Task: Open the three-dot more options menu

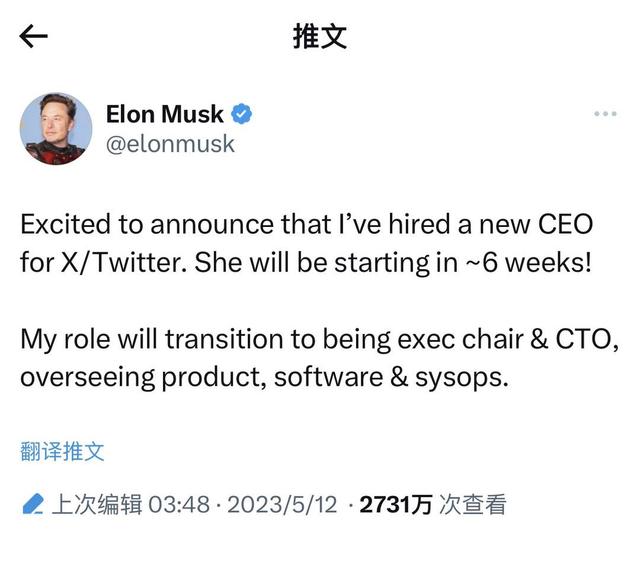Action: point(605,114)
